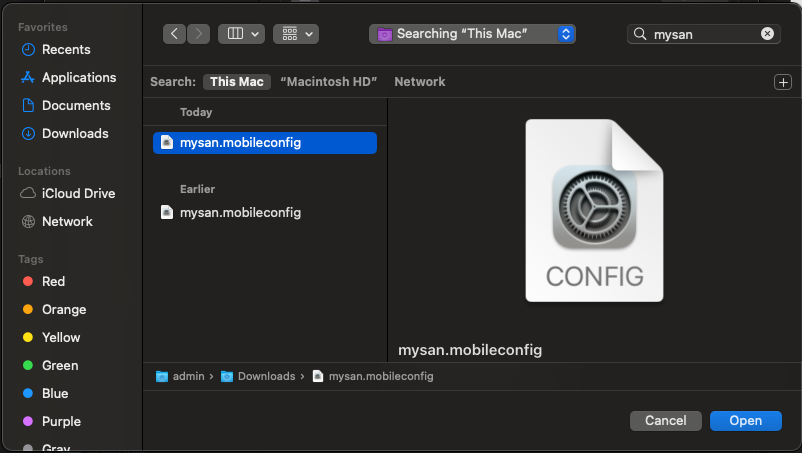
Task: Click the Tags section header
Action: [31, 259]
